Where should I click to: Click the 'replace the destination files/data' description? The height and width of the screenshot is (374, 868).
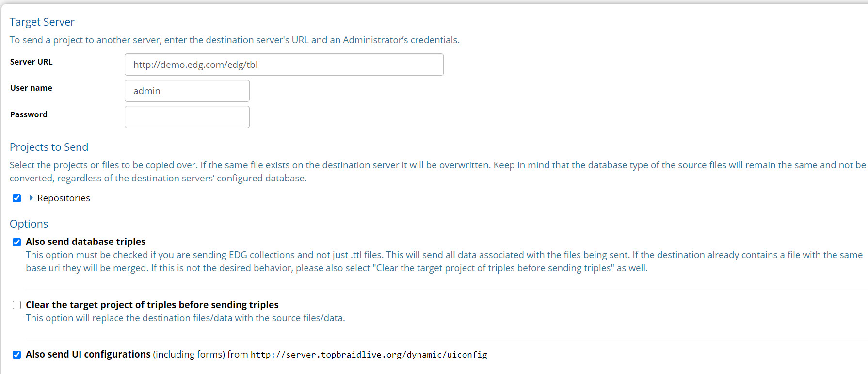tap(185, 318)
